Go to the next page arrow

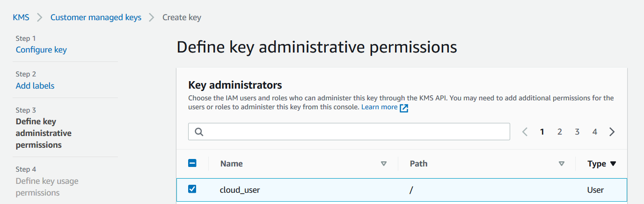click(x=612, y=132)
